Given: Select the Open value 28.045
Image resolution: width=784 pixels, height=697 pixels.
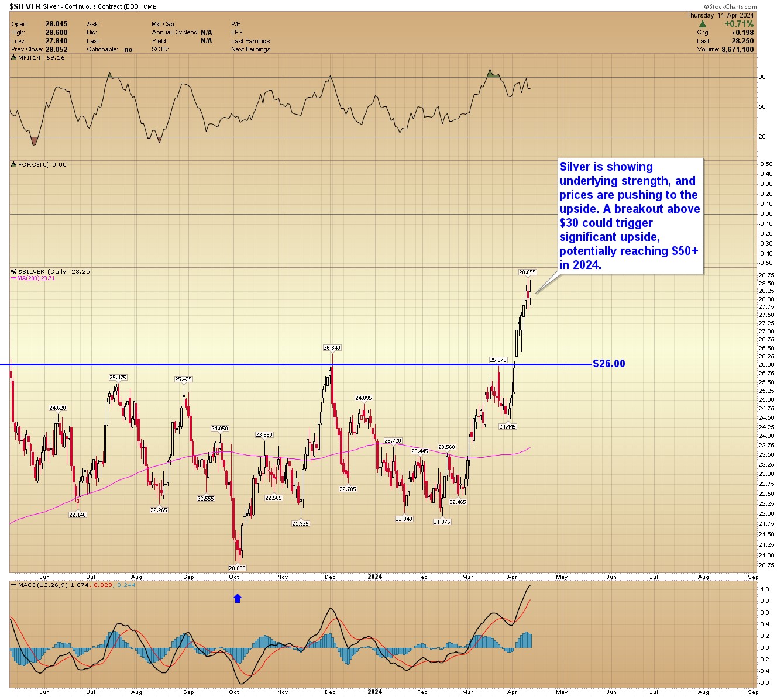Looking at the screenshot, I should 57,24.
